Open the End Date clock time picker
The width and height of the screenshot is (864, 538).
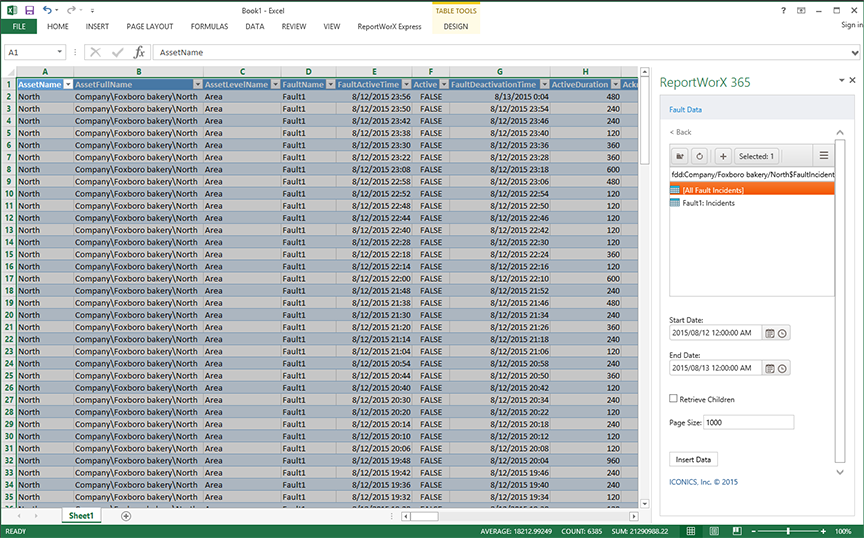click(x=783, y=368)
